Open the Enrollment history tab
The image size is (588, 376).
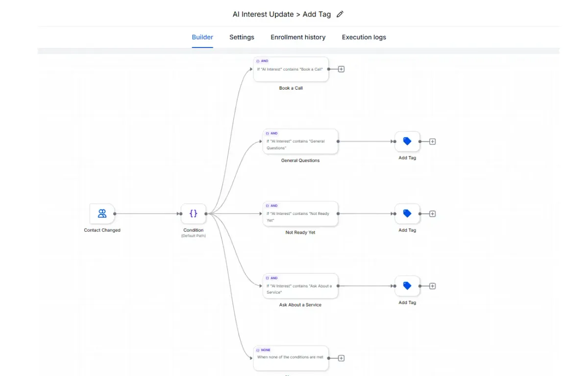[298, 37]
